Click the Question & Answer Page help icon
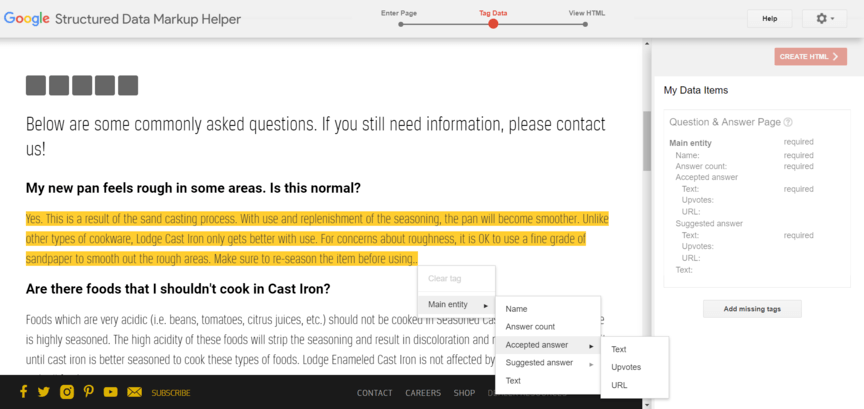Viewport: 864px width, 409px height. click(x=788, y=122)
